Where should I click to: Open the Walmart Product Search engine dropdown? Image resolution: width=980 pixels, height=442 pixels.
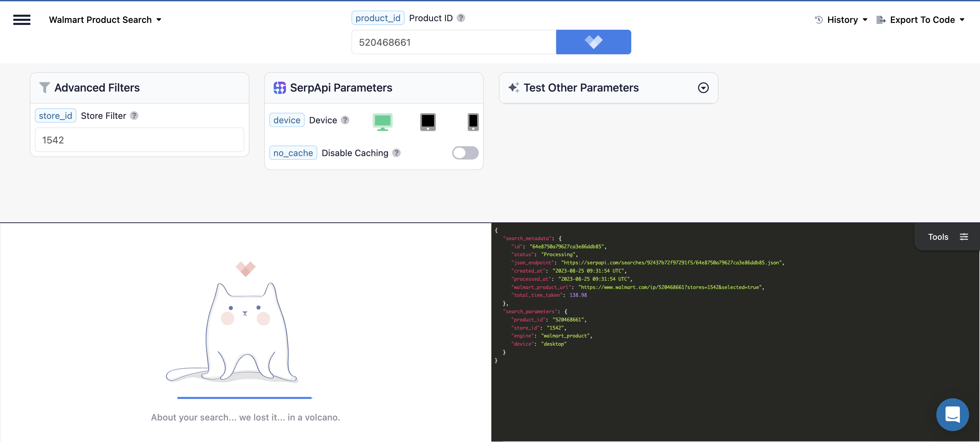coord(105,19)
